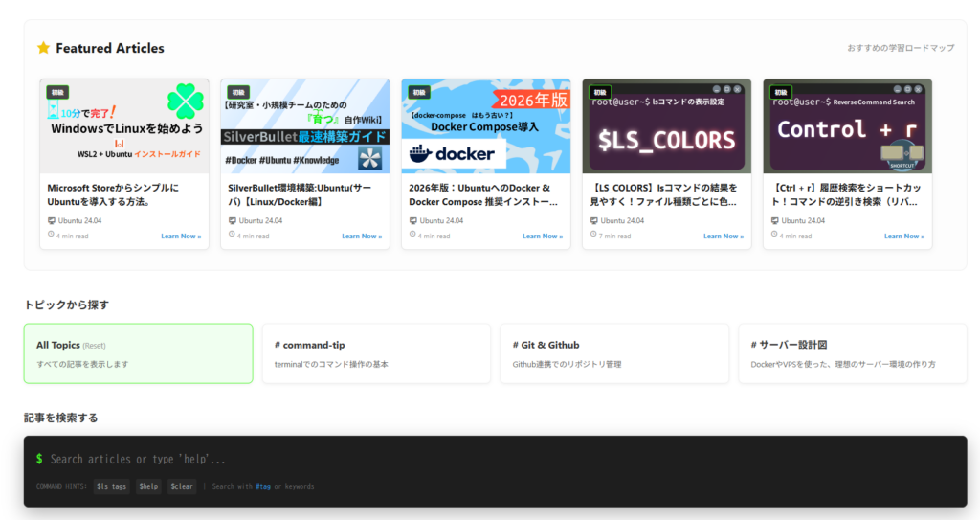Click Learn Now on the Microsoft Store card
The image size is (980, 520).
click(181, 236)
